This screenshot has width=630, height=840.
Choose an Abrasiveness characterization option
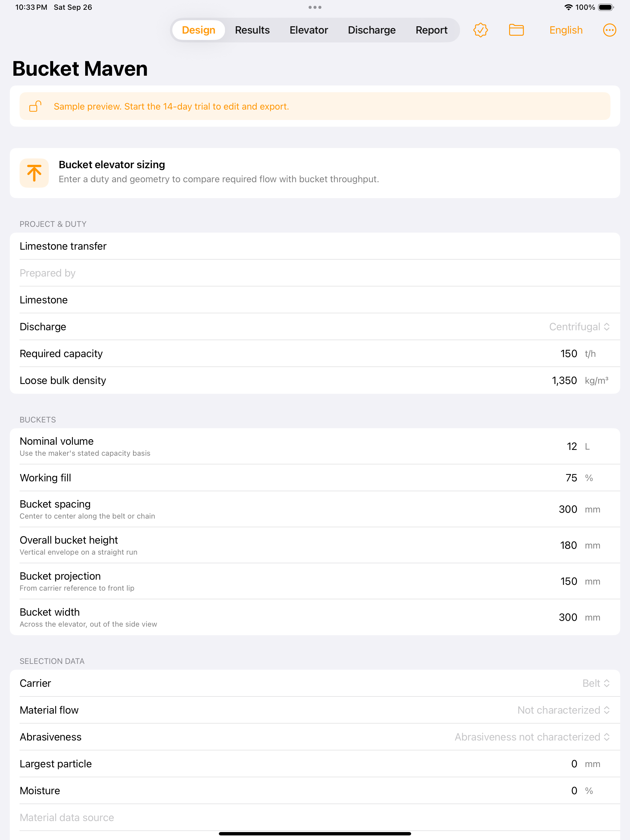click(532, 737)
